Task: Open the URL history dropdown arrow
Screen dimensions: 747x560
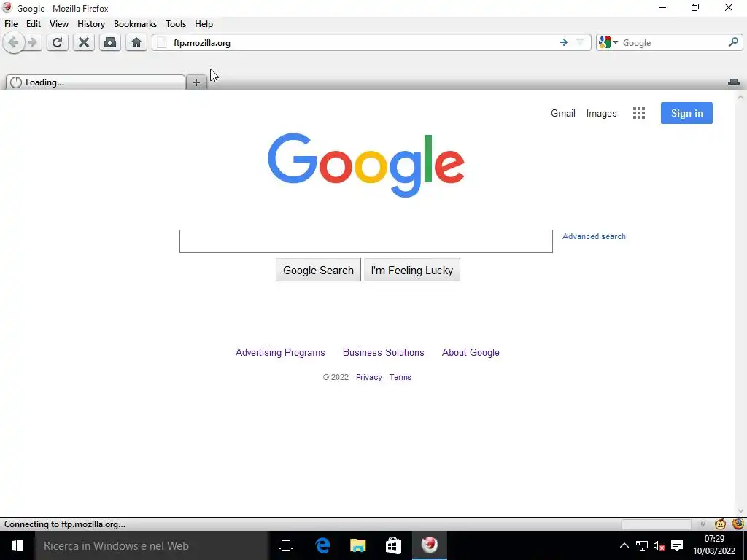Action: click(580, 42)
